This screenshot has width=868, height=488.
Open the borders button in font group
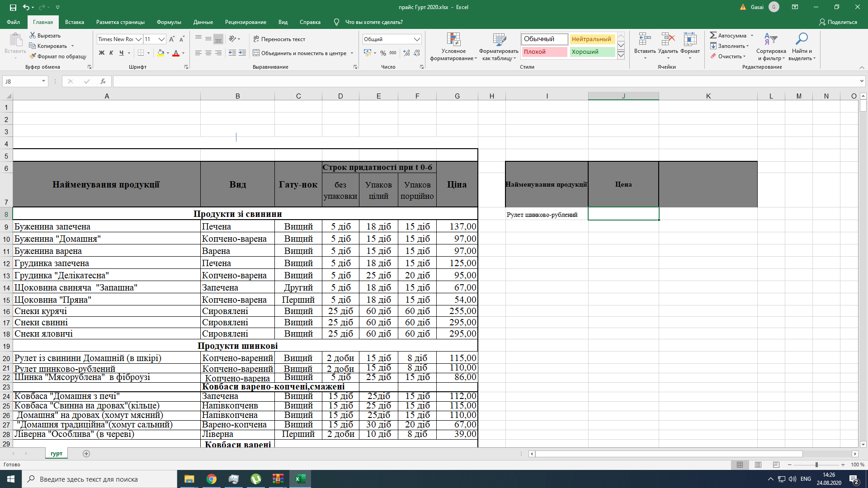[x=141, y=53]
